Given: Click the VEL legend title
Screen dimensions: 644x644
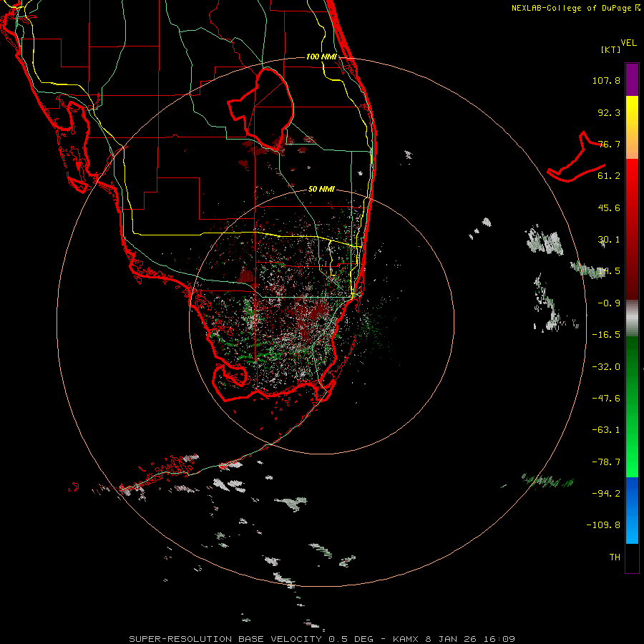Looking at the screenshot, I should click(628, 43).
